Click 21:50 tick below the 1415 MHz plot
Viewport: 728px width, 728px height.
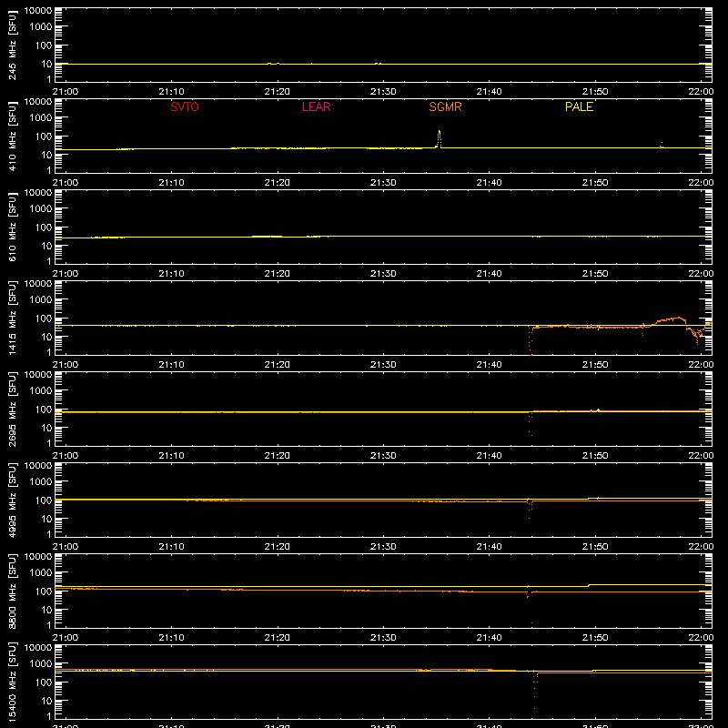pos(595,365)
